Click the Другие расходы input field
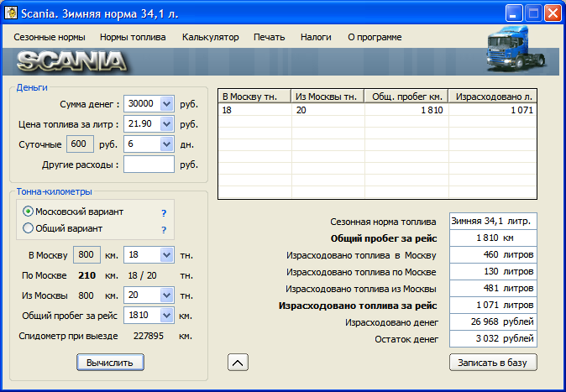Viewport: 566px width, 392px height. pos(149,165)
